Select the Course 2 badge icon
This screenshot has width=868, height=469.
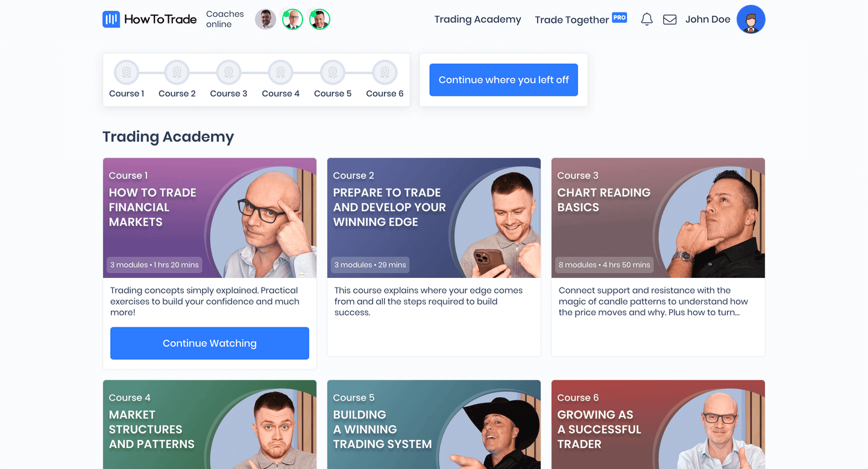[177, 72]
